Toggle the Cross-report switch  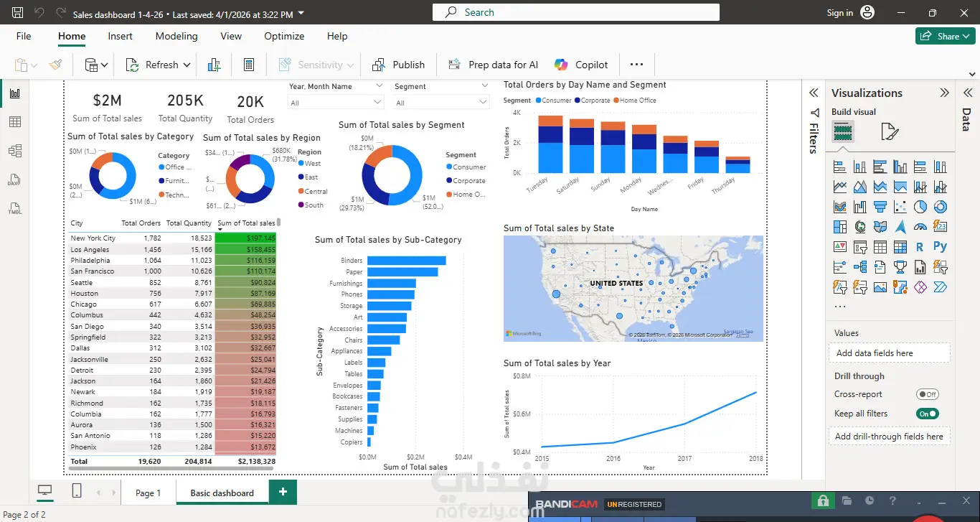coord(928,394)
